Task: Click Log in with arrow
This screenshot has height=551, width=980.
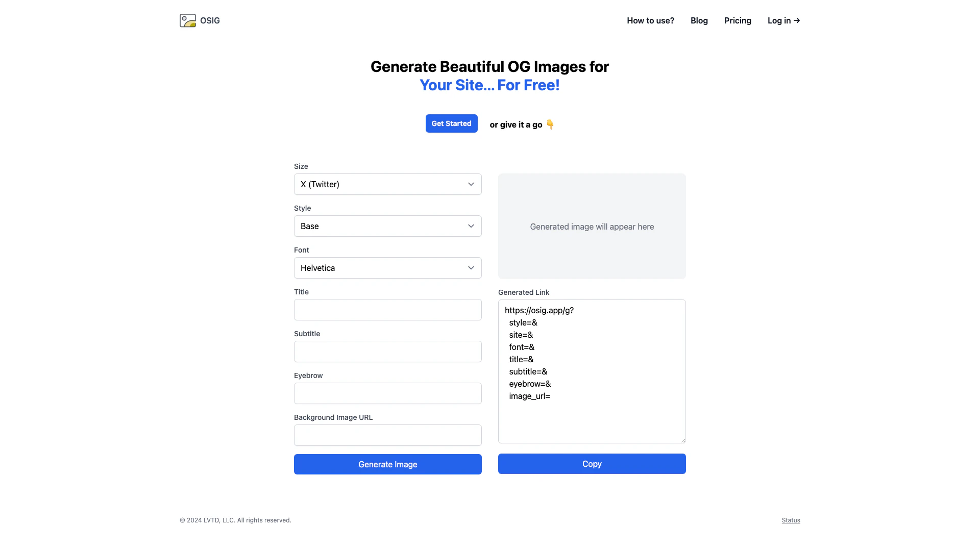Action: coord(783,20)
